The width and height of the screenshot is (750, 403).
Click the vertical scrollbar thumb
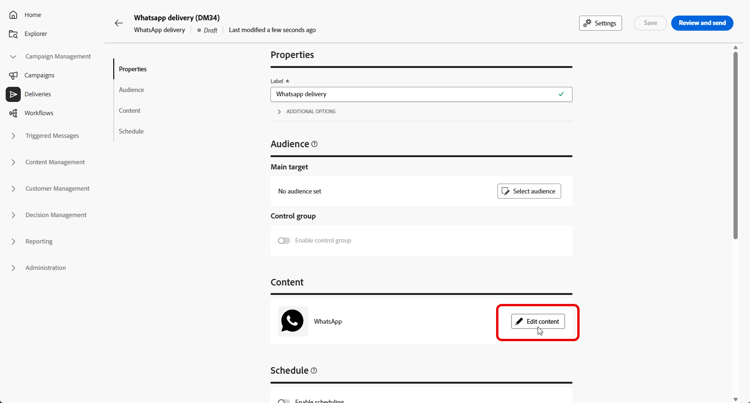(735, 145)
